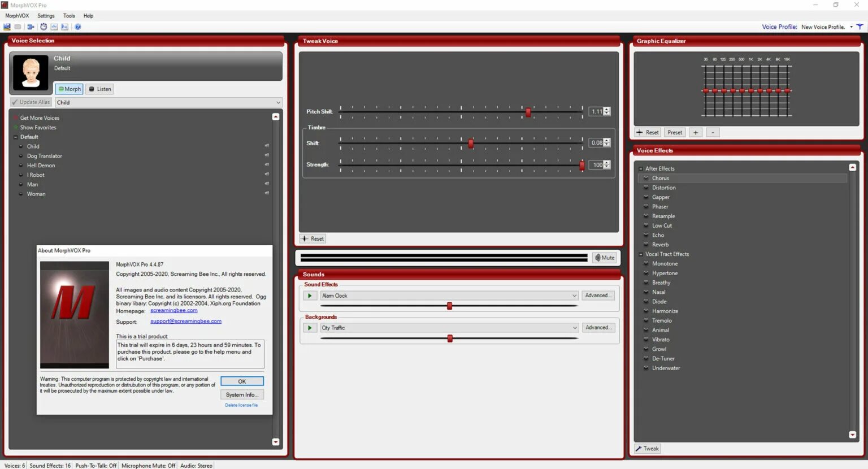Click the toolbar icon left of help
The image size is (868, 469).
[x=65, y=27]
